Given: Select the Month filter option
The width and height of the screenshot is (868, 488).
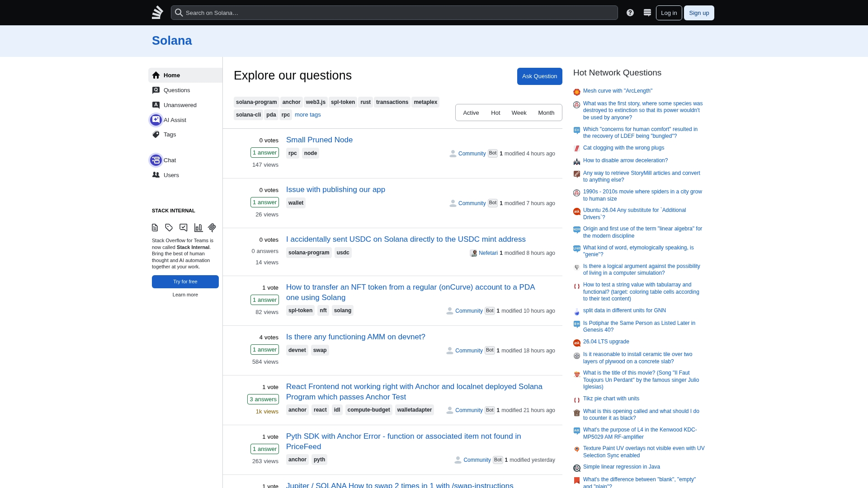Looking at the screenshot, I should pyautogui.click(x=546, y=113).
